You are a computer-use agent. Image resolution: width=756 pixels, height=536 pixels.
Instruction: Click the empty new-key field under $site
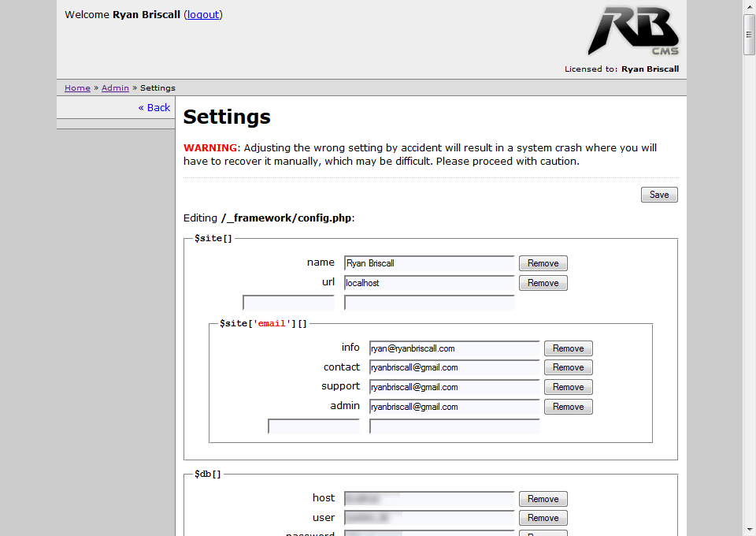click(289, 303)
